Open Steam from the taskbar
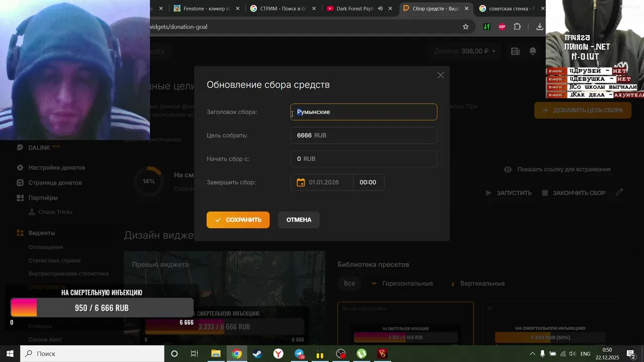 pyautogui.click(x=257, y=354)
